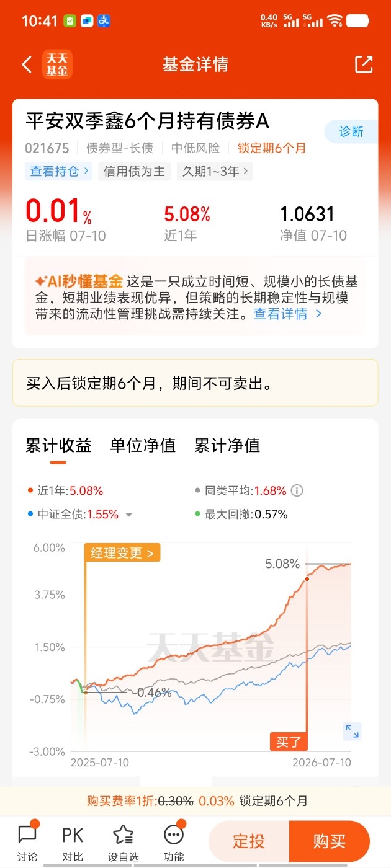Tap the back arrow icon
Viewport: 391px width, 868px height.
(x=27, y=64)
